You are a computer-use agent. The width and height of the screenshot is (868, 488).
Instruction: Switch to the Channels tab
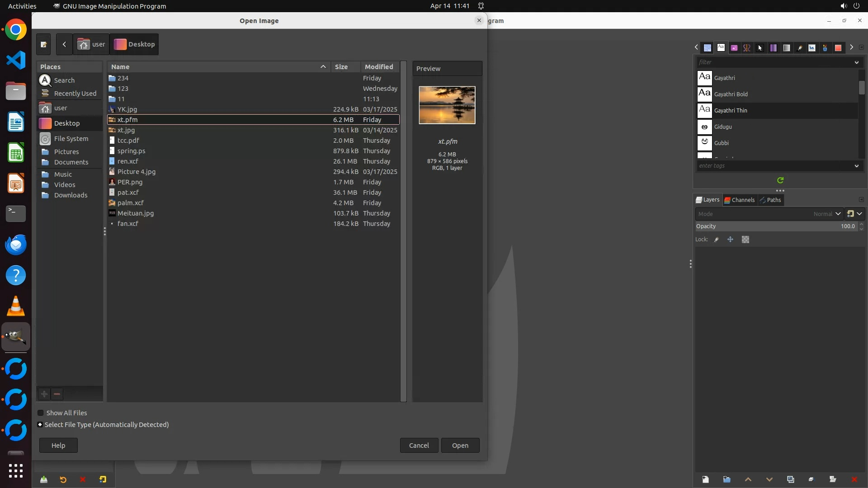point(740,200)
